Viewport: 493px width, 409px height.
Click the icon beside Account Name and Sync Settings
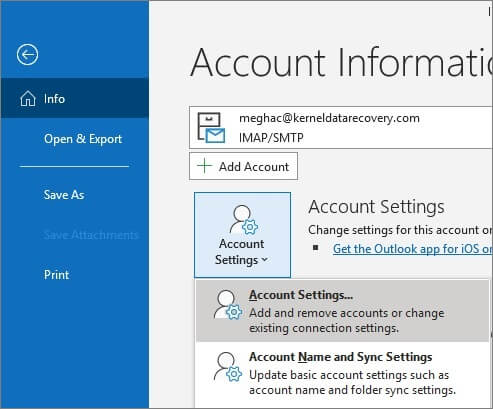coord(228,367)
